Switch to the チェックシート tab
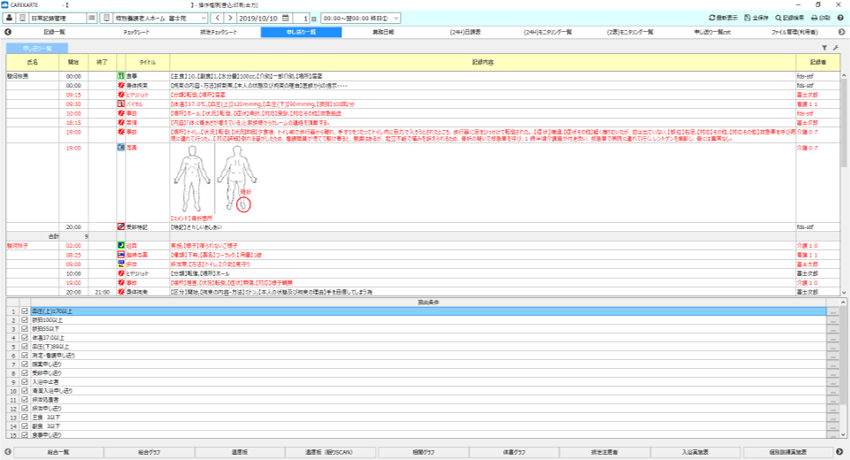The image size is (850, 460). click(136, 33)
